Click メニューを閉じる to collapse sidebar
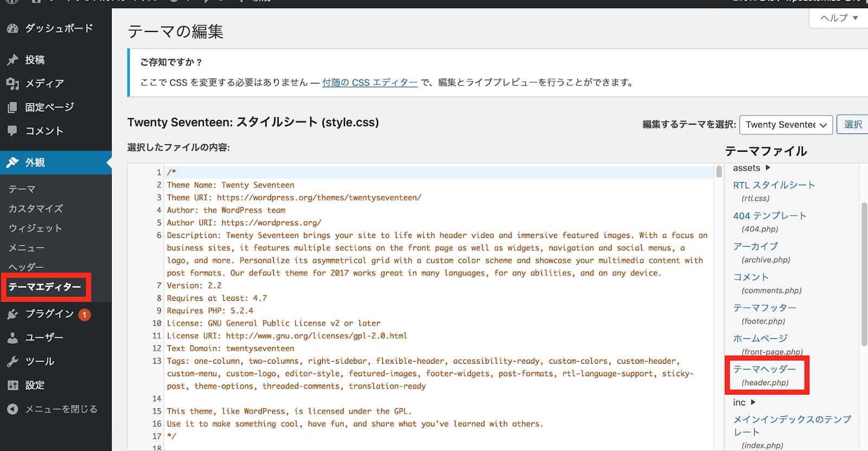868x451 pixels. click(x=61, y=409)
